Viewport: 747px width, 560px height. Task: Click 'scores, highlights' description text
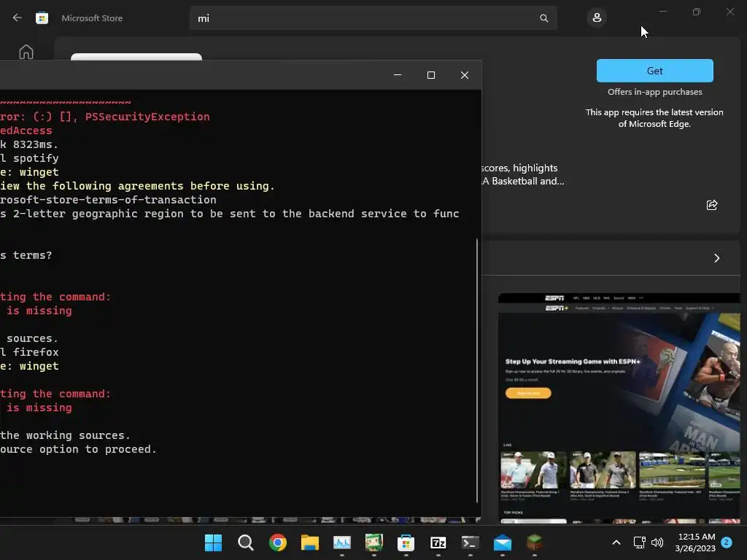pyautogui.click(x=519, y=168)
